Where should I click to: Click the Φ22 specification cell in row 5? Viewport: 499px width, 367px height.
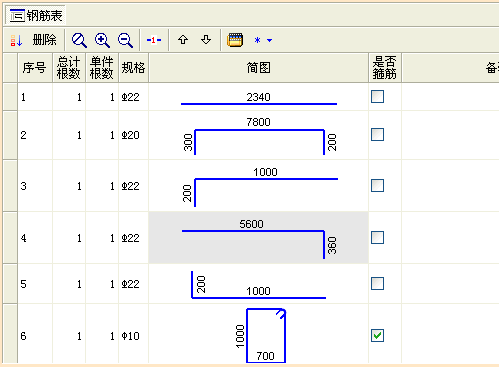point(133,284)
